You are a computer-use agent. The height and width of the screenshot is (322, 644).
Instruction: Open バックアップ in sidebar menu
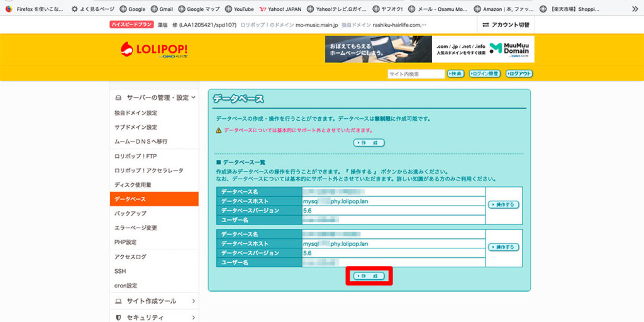pos(130,214)
